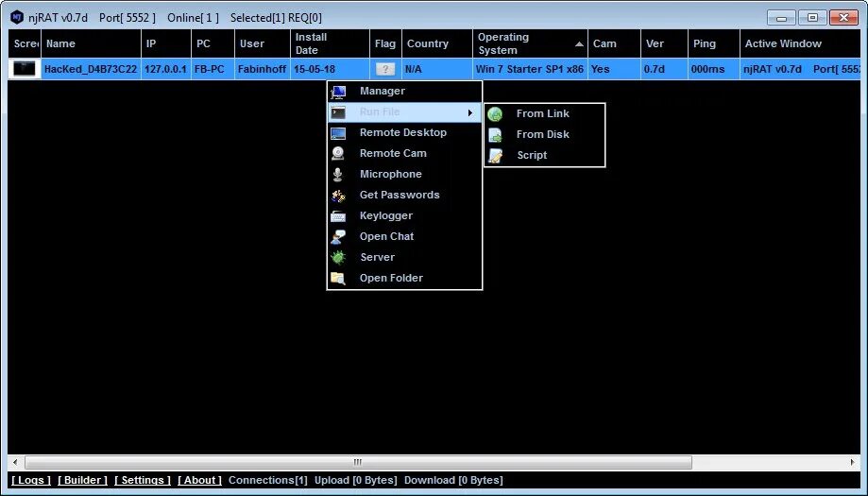Click Upload [0 Bytes] status text
868x496 pixels.
[356, 480]
